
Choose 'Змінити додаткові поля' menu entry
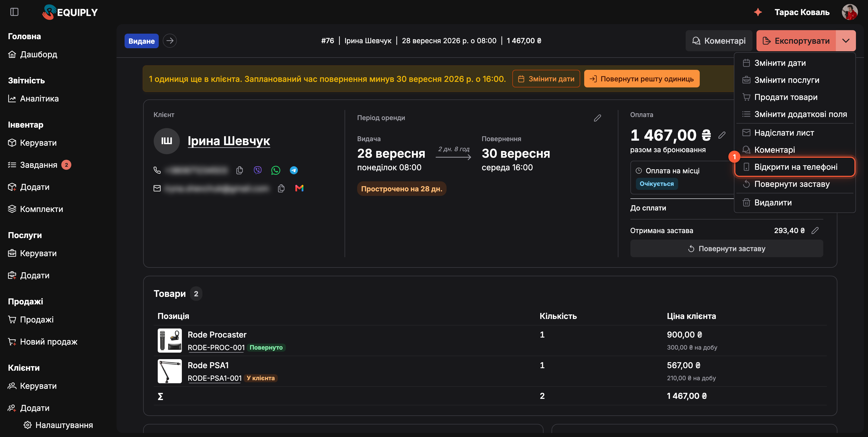[x=795, y=114]
